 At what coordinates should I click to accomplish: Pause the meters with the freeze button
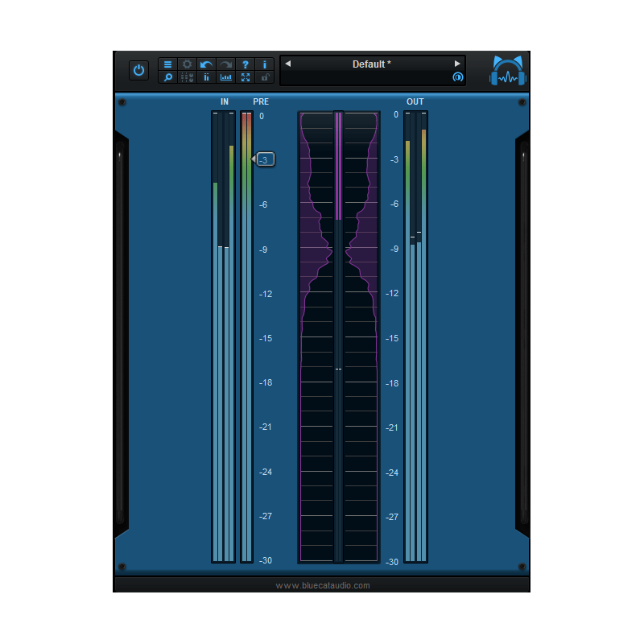coord(206,77)
